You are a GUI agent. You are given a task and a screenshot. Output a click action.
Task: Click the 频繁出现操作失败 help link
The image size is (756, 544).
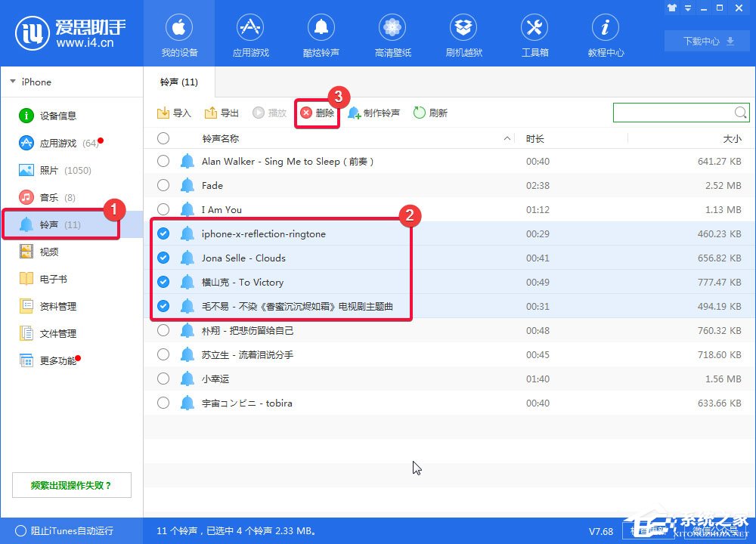pos(71,484)
